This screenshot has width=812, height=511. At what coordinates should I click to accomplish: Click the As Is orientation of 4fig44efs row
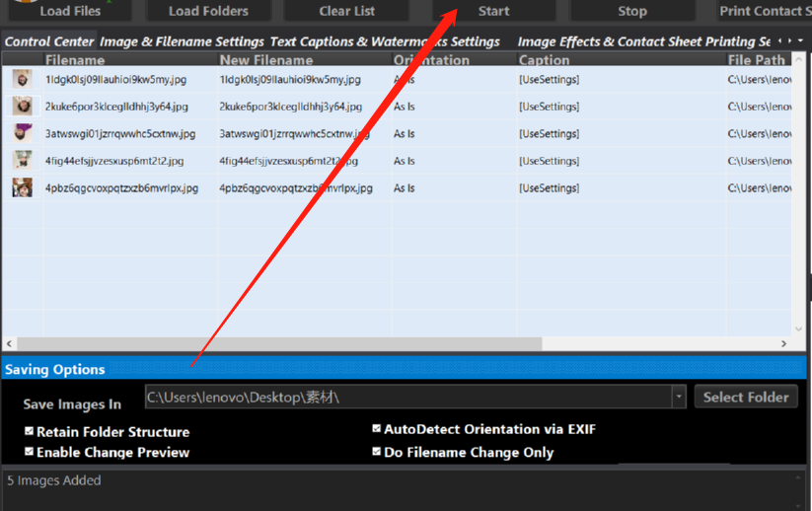404,161
